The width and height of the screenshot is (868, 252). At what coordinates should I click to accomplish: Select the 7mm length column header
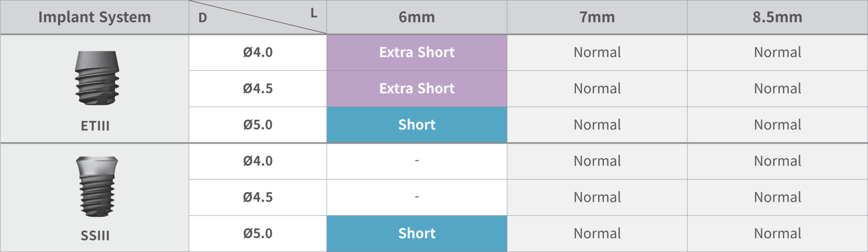[597, 17]
